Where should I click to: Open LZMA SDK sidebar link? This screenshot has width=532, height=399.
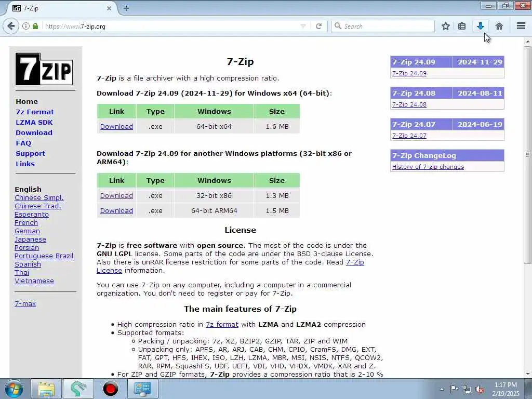click(x=34, y=122)
